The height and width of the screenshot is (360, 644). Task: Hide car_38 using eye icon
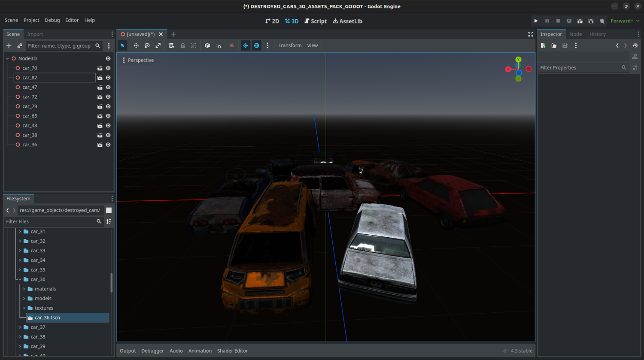108,135
